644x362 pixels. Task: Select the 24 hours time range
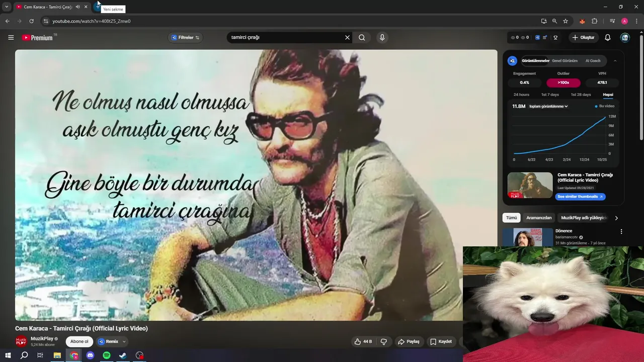(521, 95)
